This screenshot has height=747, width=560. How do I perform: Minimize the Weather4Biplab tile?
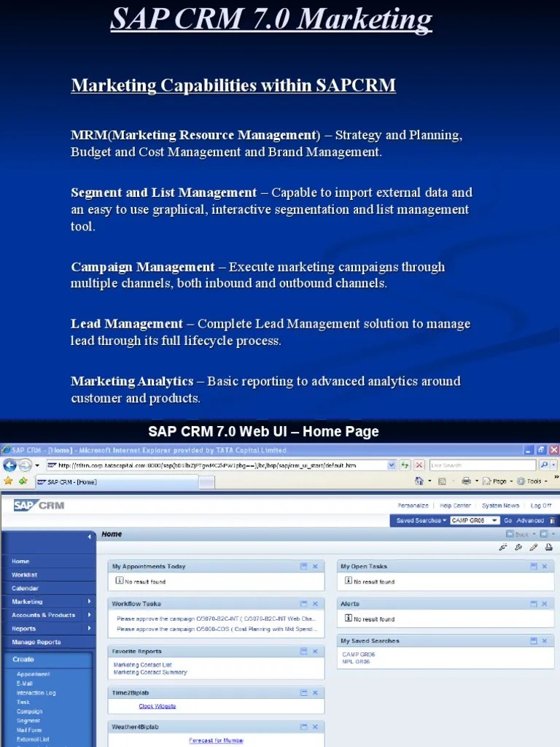[x=304, y=727]
